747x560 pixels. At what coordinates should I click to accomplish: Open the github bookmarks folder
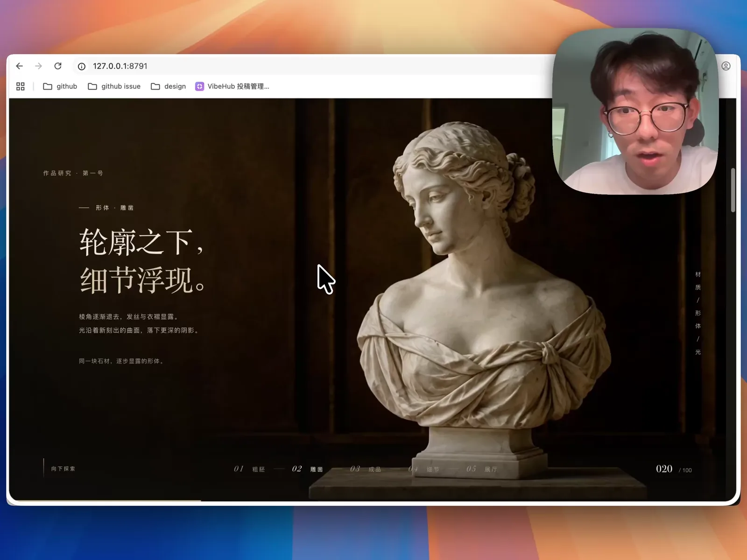click(x=60, y=86)
